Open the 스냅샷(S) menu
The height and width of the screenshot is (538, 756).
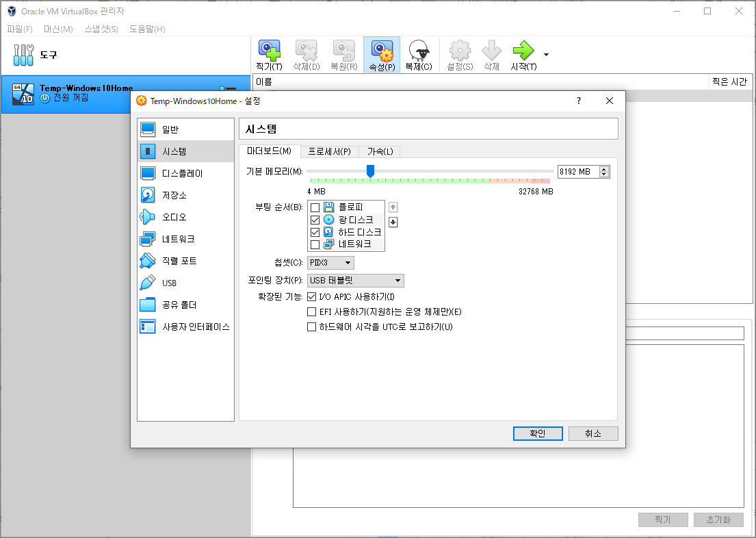point(101,29)
